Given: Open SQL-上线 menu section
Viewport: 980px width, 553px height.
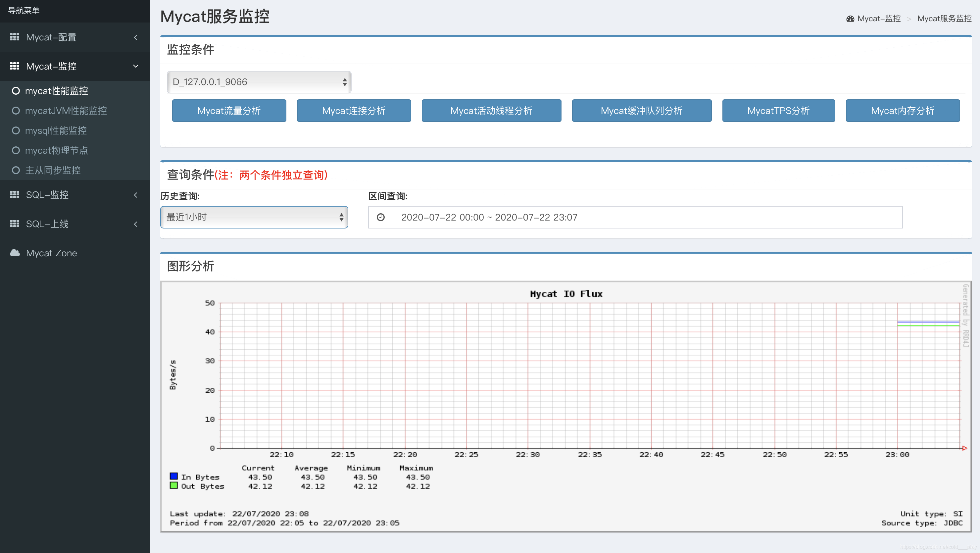Looking at the screenshot, I should coord(75,224).
